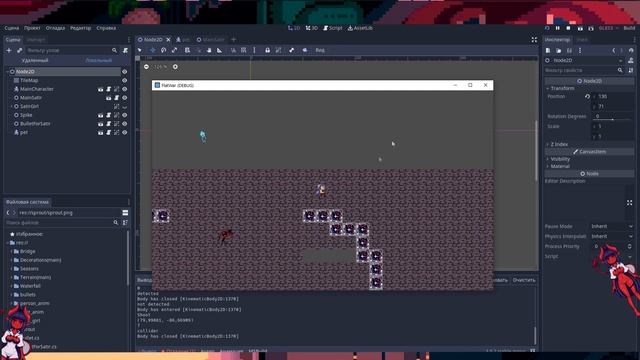Screen dimensions: 640x360
Task: Expand the Editor Description text box
Action: (629, 203)
